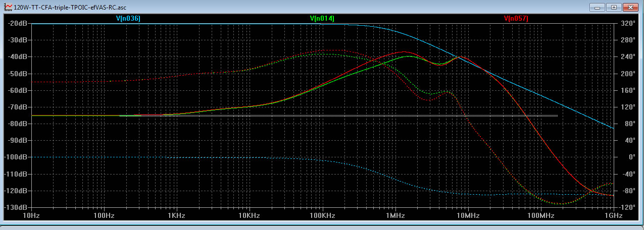The width and height of the screenshot is (644, 230).
Task: Click the 100KHz frequency axis label
Action: 322,215
